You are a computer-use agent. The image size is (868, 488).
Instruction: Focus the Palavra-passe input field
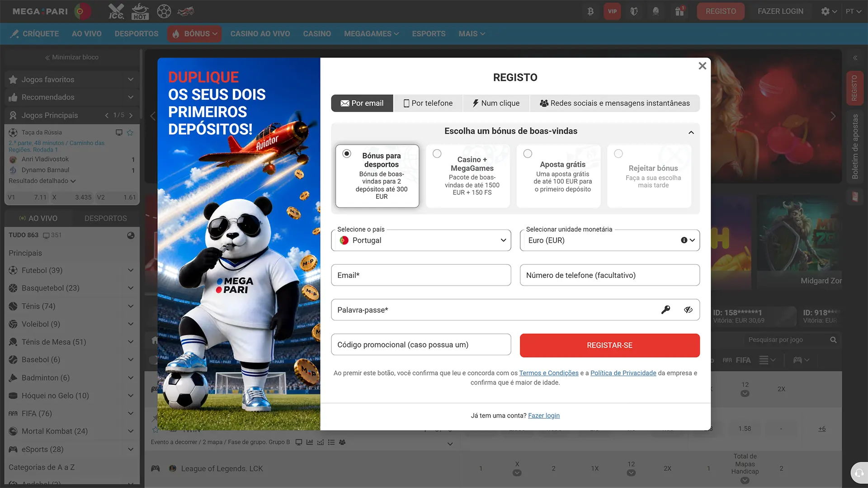[x=515, y=310]
